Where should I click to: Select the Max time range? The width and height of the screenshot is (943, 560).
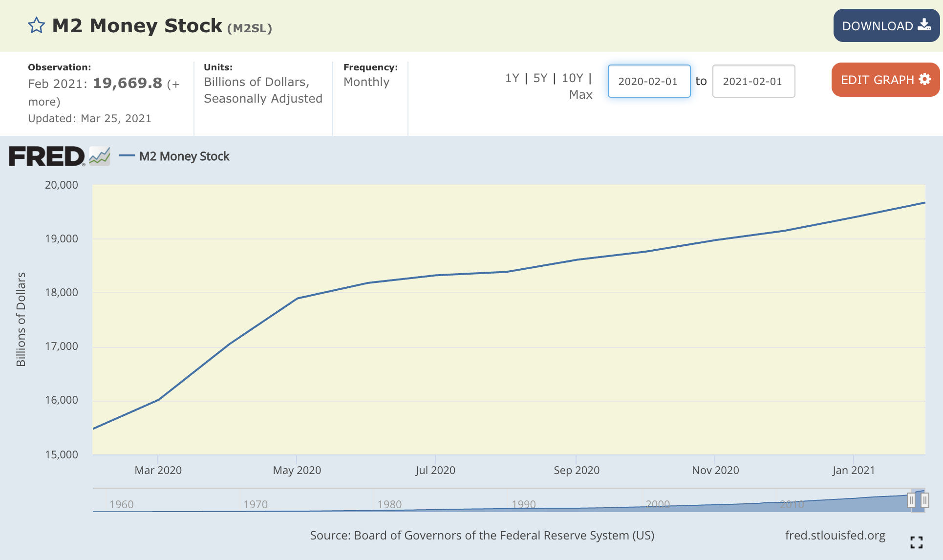point(581,95)
